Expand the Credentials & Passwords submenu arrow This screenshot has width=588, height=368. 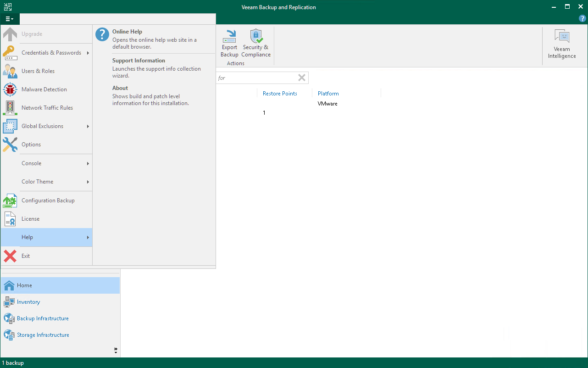coord(88,53)
